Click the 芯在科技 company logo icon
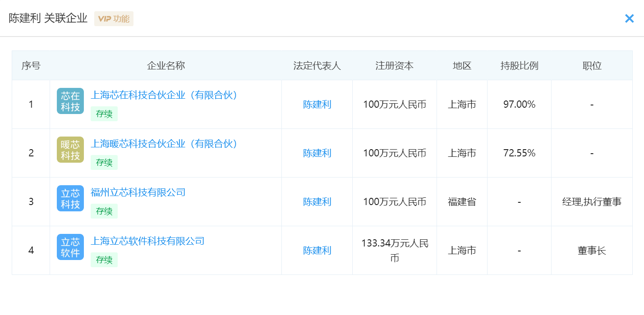The height and width of the screenshot is (315, 644). pos(70,101)
